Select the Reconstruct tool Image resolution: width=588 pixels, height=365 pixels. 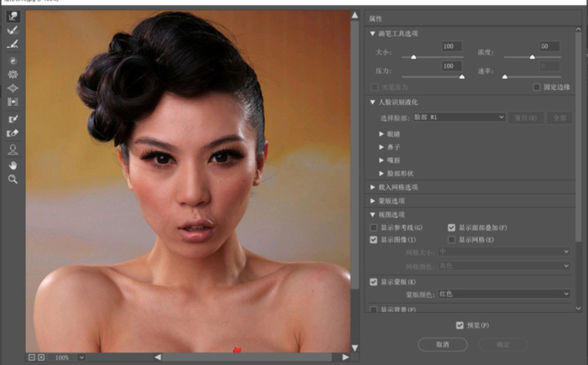(x=13, y=30)
